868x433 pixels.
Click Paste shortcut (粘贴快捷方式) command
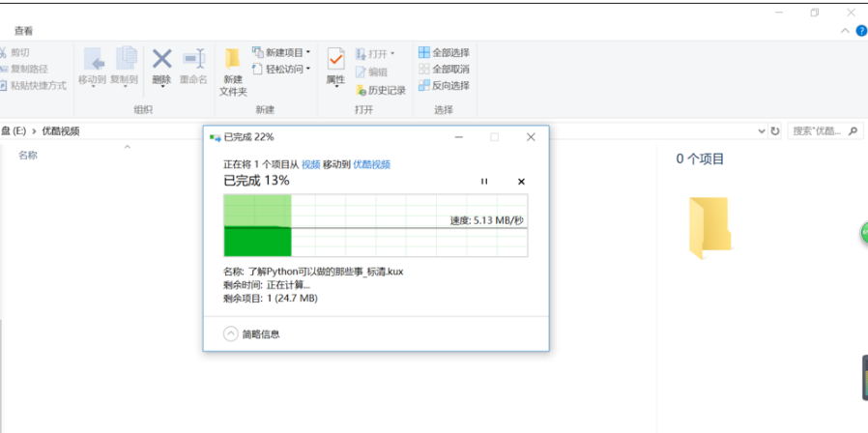click(33, 86)
